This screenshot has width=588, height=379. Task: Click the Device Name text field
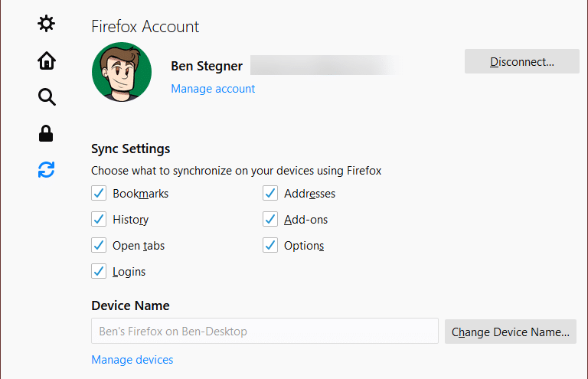click(265, 331)
